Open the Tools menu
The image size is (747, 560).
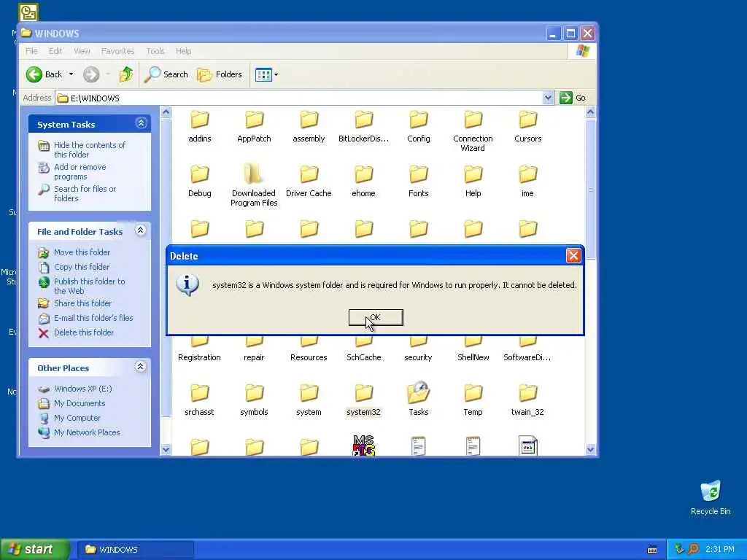(155, 51)
